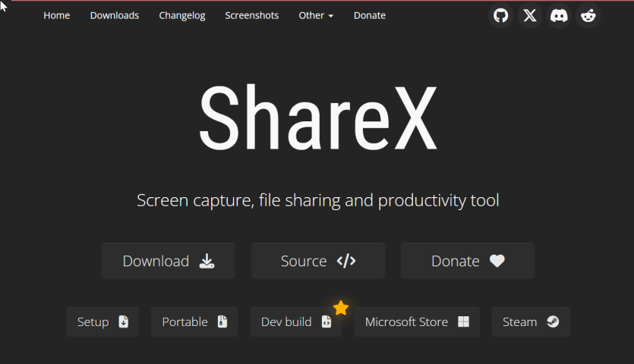This screenshot has width=634, height=364.
Task: Open the Downloads nav item
Action: [115, 16]
